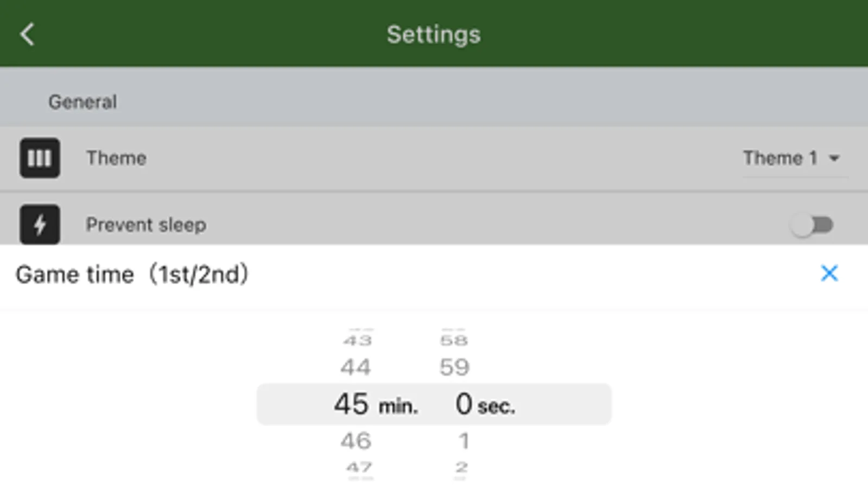868x489 pixels.
Task: Select 46 in the minutes wheel
Action: (356, 441)
